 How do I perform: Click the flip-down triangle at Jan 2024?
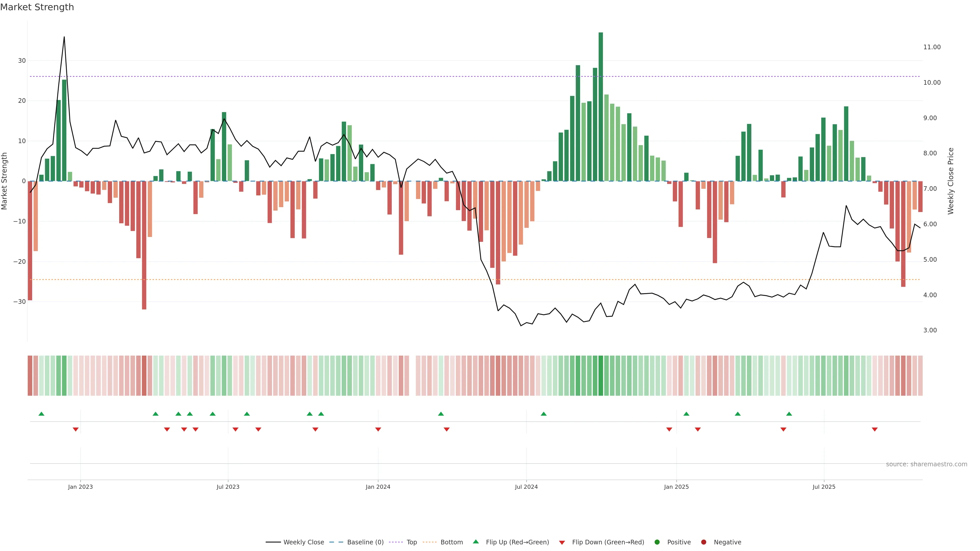378,429
